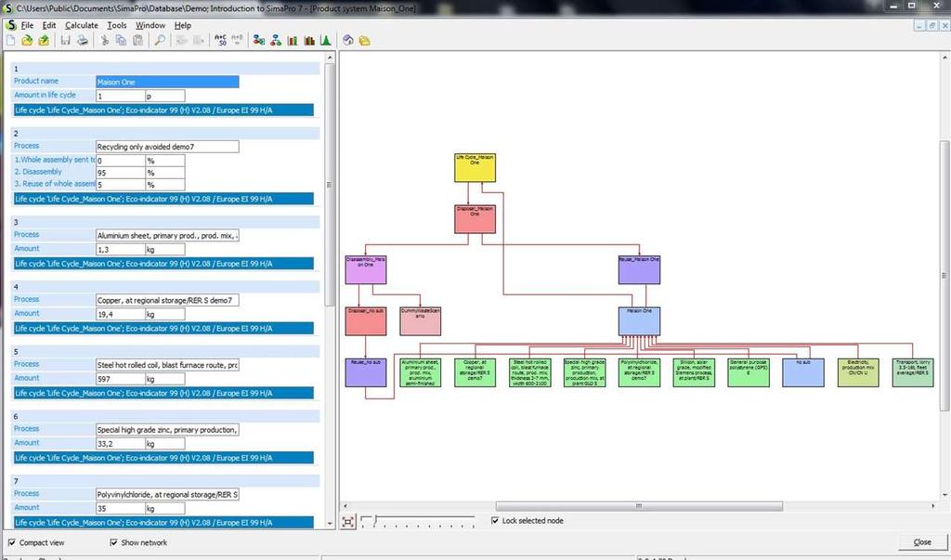Click the network horizontal scrollbar thumb

(x=639, y=506)
